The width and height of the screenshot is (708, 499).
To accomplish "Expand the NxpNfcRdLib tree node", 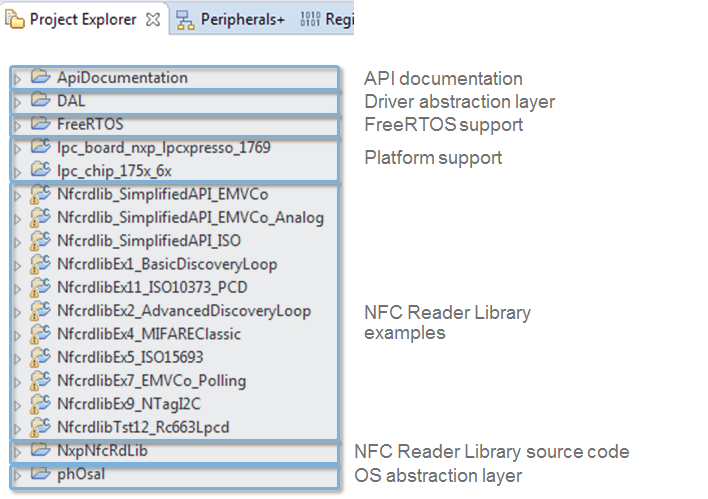I will [x=18, y=452].
